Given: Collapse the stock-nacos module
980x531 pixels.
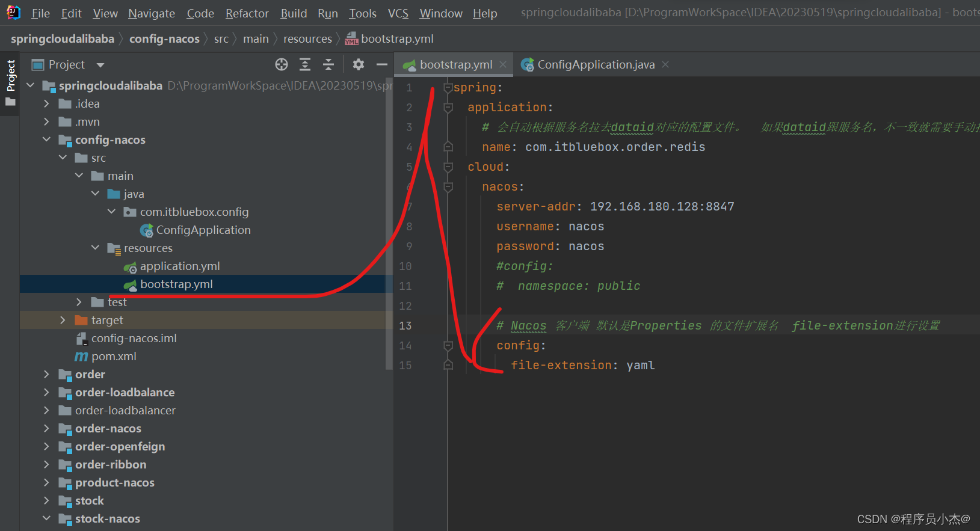Looking at the screenshot, I should pyautogui.click(x=47, y=518).
